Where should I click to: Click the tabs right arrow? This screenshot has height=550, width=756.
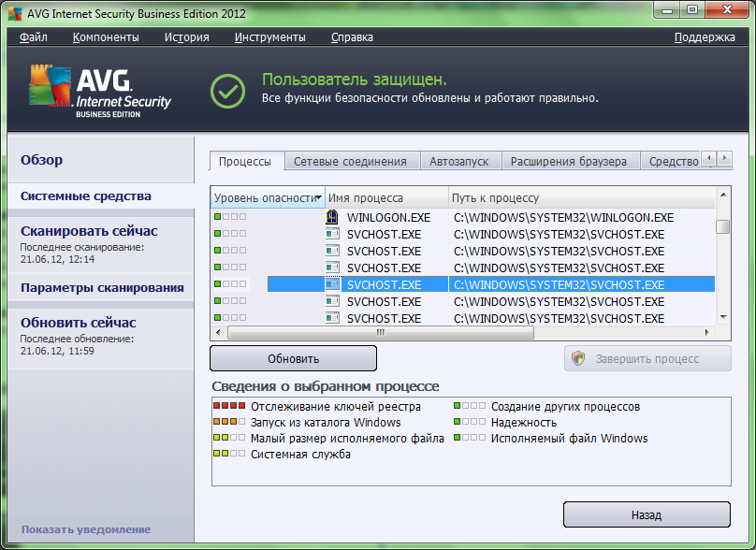pyautogui.click(x=724, y=158)
